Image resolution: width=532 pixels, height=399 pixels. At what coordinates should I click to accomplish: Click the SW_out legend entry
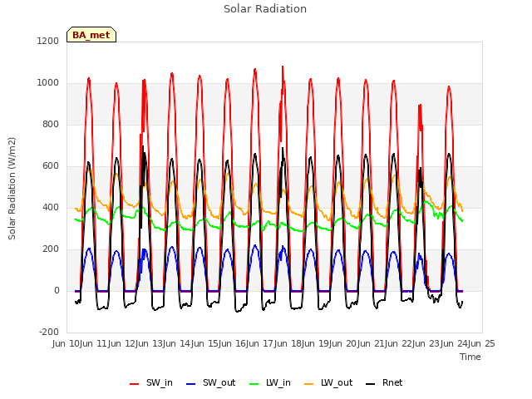click(x=210, y=382)
